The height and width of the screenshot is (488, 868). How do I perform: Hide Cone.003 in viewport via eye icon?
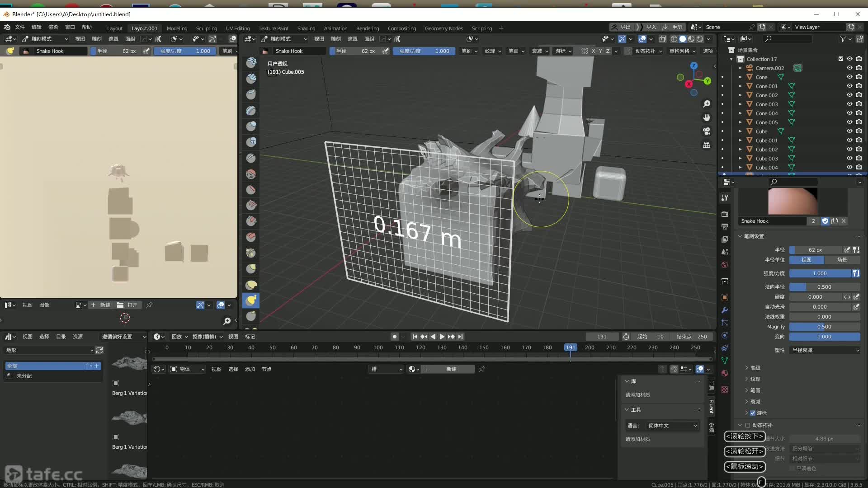coord(849,104)
